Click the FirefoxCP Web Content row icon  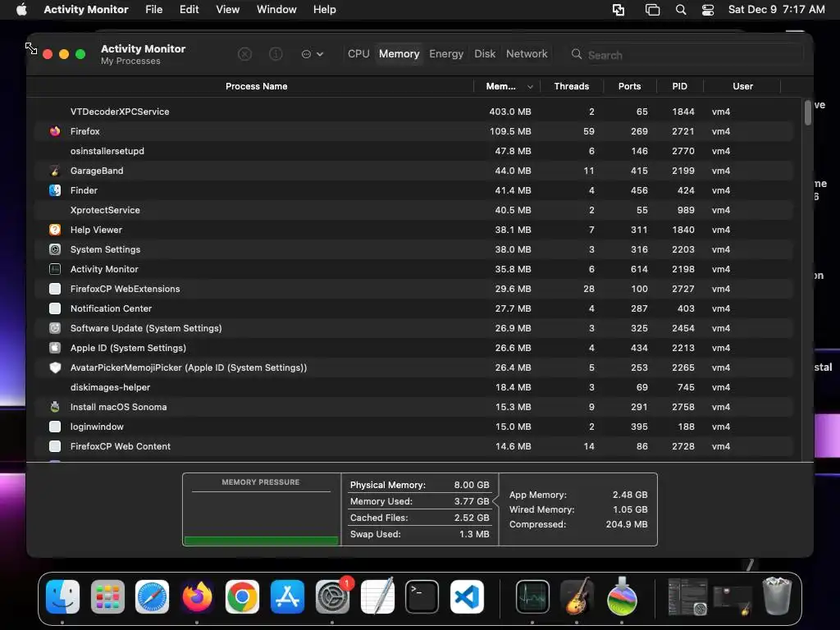click(55, 446)
